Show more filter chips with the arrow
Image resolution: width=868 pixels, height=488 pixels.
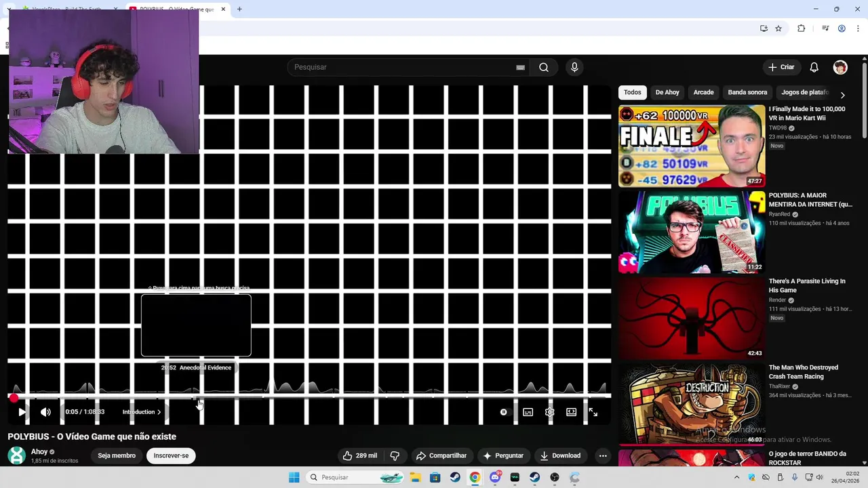click(x=842, y=95)
